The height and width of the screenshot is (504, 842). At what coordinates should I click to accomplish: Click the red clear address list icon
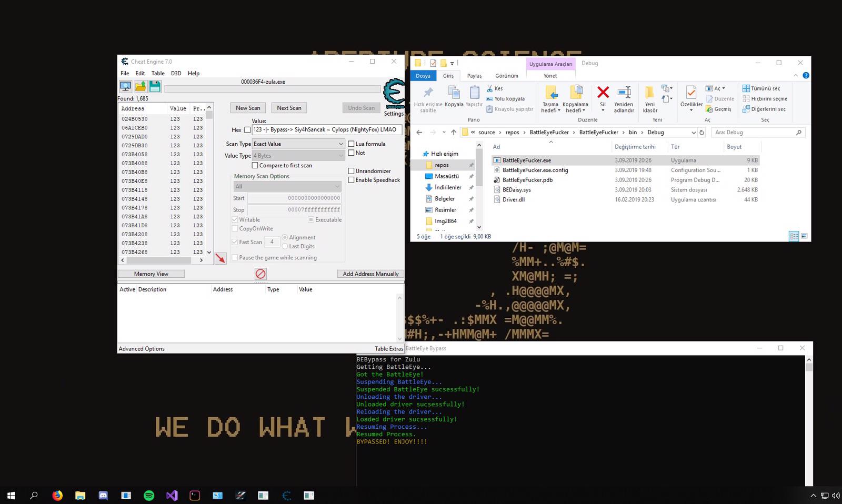[260, 274]
